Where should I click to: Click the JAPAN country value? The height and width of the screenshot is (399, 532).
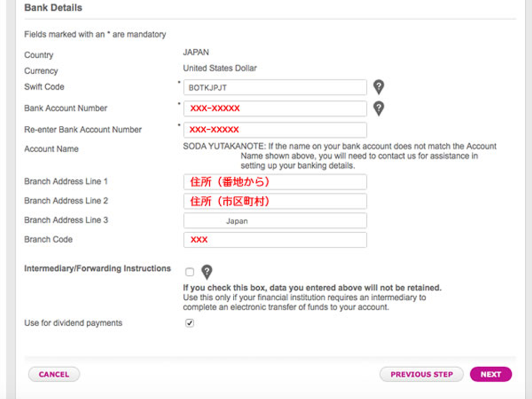196,52
